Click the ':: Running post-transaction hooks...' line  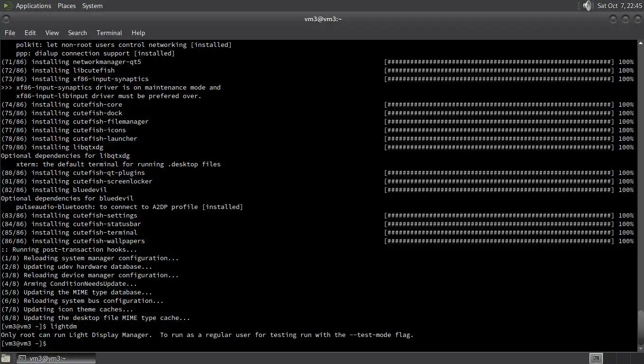pyautogui.click(x=69, y=250)
